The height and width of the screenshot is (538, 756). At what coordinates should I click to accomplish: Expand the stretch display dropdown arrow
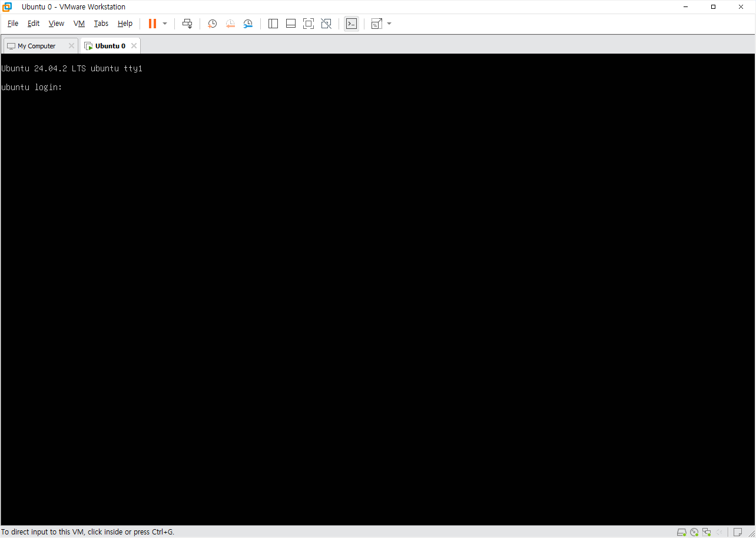[389, 24]
